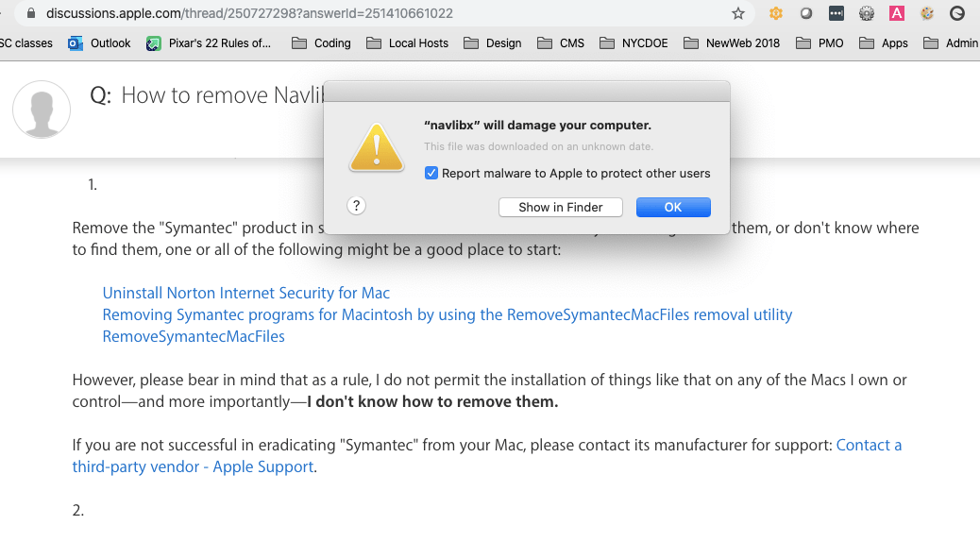Viewport: 980px width, 542px height.
Task: Click "This file was downloaded on an unknown date" text
Action: (538, 146)
